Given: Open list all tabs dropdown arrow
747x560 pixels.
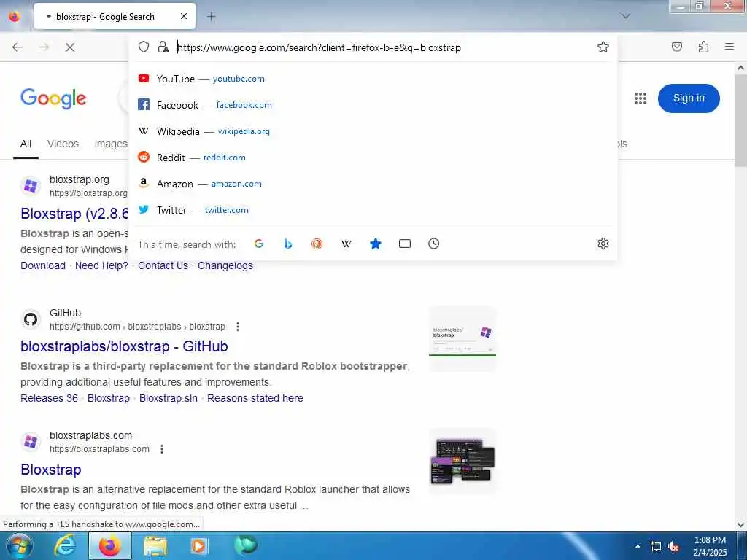Looking at the screenshot, I should pos(625,16).
